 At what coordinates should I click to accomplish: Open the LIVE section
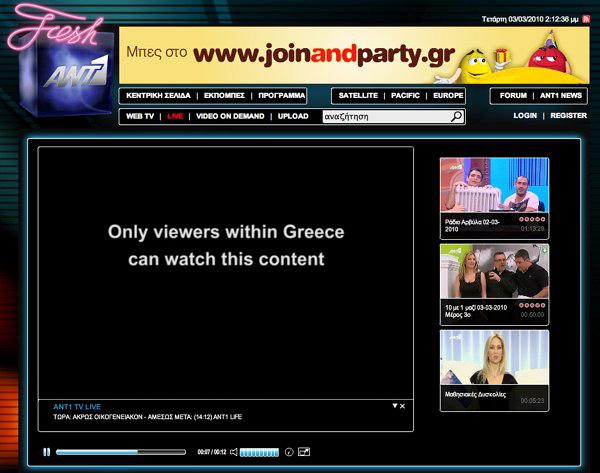click(x=175, y=116)
